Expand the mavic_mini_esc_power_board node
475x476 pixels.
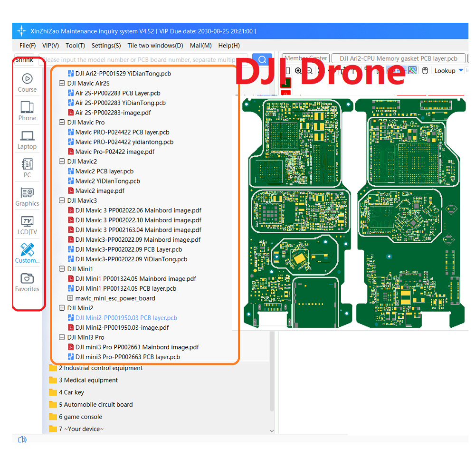[x=70, y=298]
